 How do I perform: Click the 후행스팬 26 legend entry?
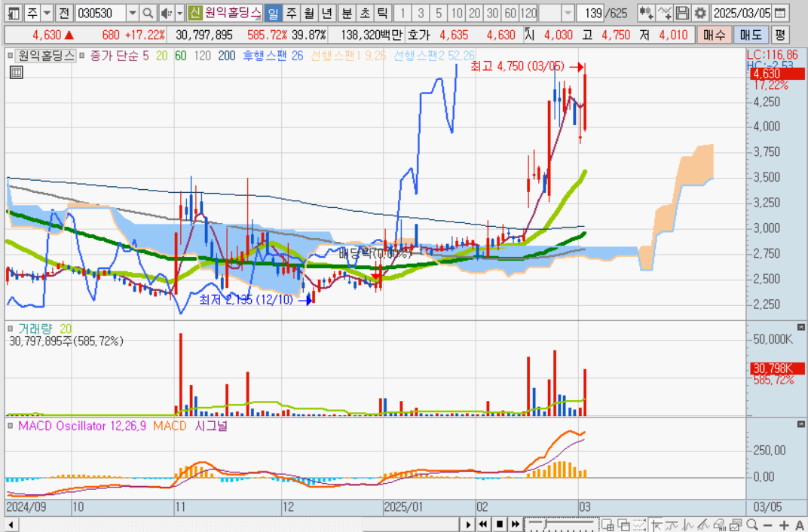273,56
